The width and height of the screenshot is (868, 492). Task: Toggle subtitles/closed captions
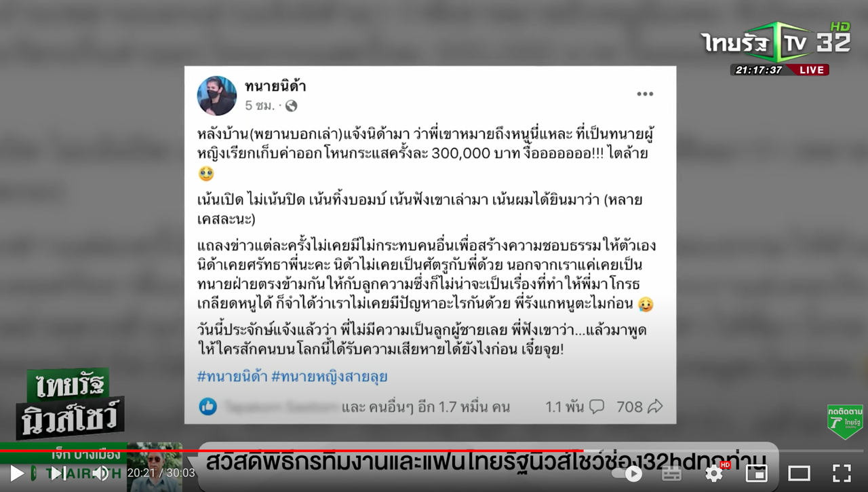tap(671, 473)
